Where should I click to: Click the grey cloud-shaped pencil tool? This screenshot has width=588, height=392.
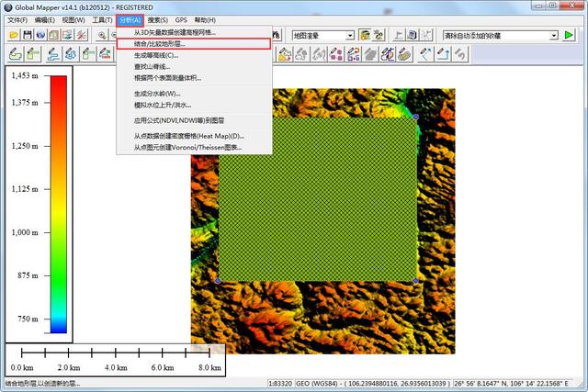[x=302, y=54]
